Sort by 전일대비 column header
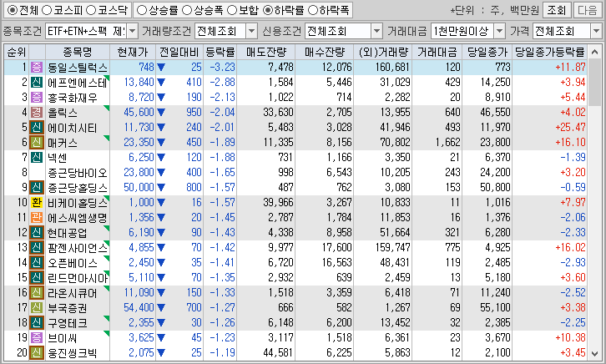 (x=179, y=52)
